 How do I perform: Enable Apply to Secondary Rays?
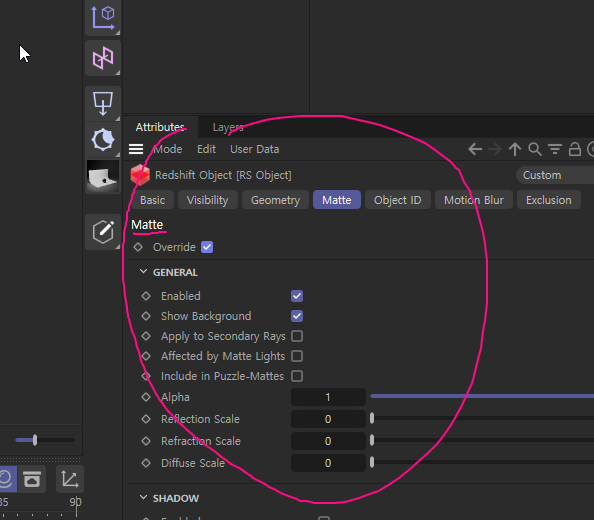tap(297, 336)
